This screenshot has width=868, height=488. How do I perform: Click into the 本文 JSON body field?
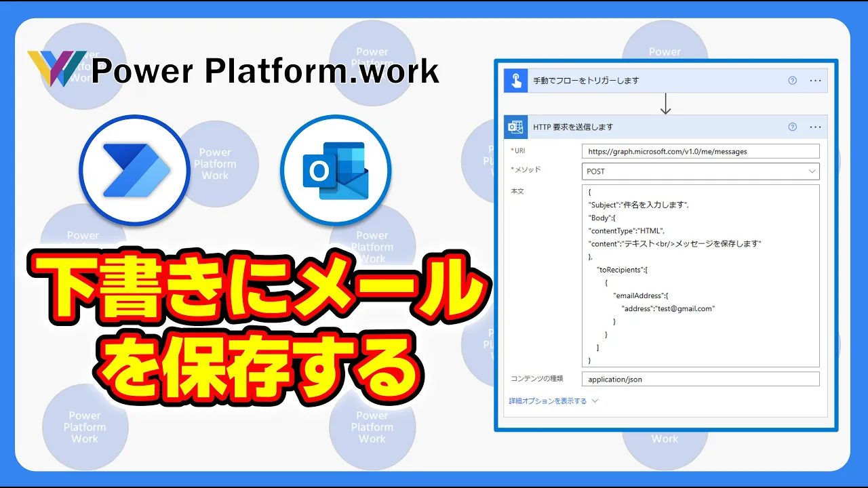pyautogui.click(x=701, y=276)
